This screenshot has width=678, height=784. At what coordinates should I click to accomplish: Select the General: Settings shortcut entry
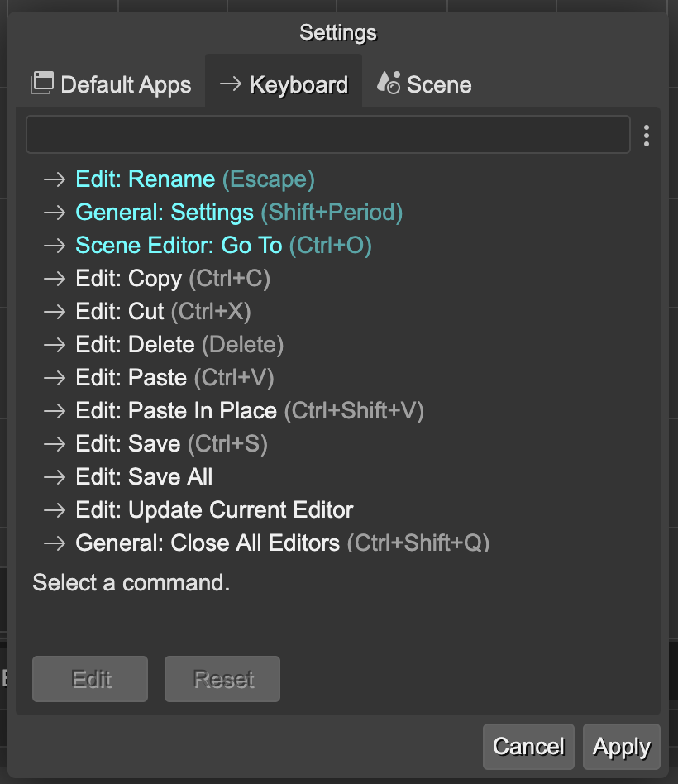(165, 212)
